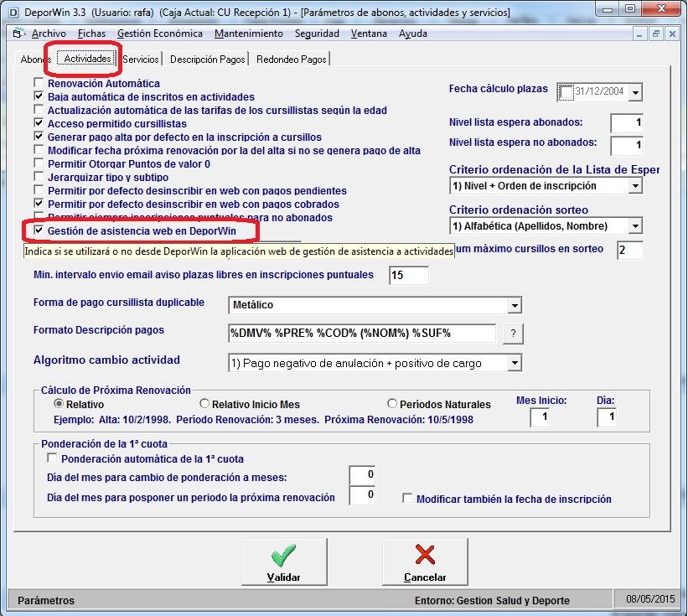Select Relativo Inicio Mes radio option
The height and width of the screenshot is (616, 688).
click(x=204, y=404)
